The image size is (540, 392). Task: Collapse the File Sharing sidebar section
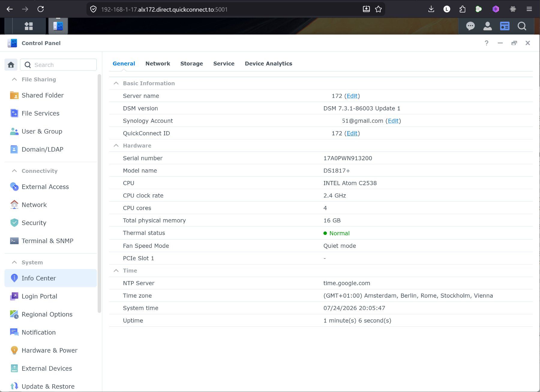point(14,79)
